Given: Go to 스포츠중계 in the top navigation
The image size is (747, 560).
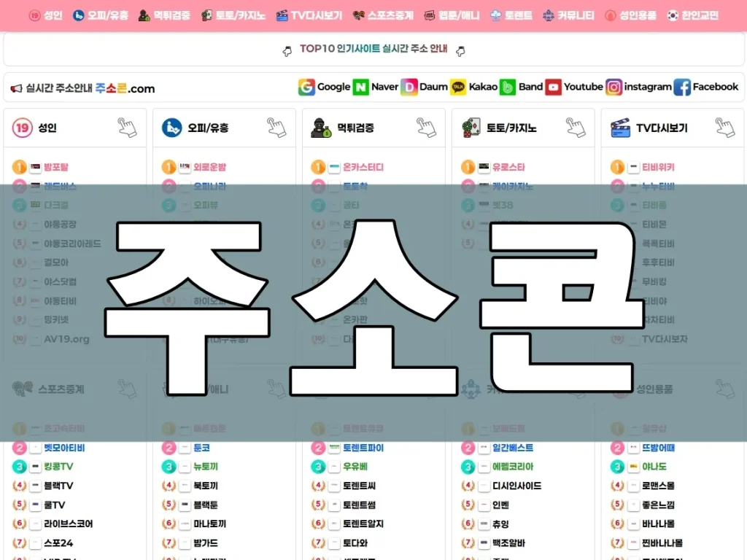Looking at the screenshot, I should (384, 15).
